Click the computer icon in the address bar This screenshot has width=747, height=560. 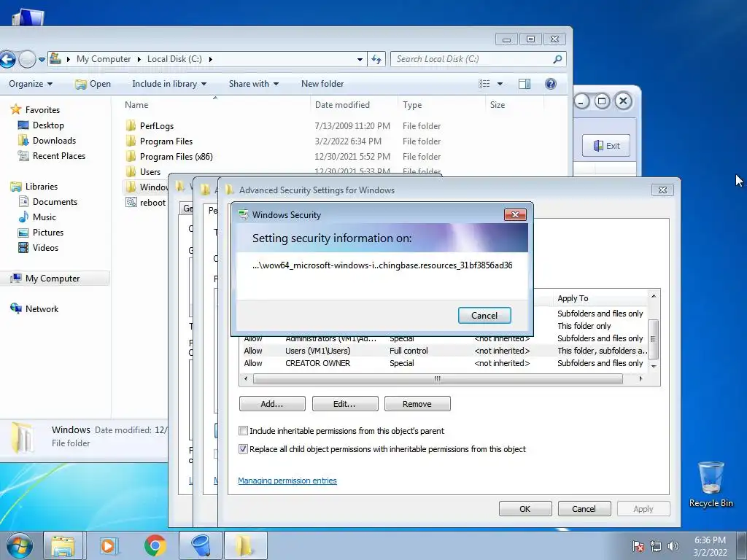click(55, 58)
